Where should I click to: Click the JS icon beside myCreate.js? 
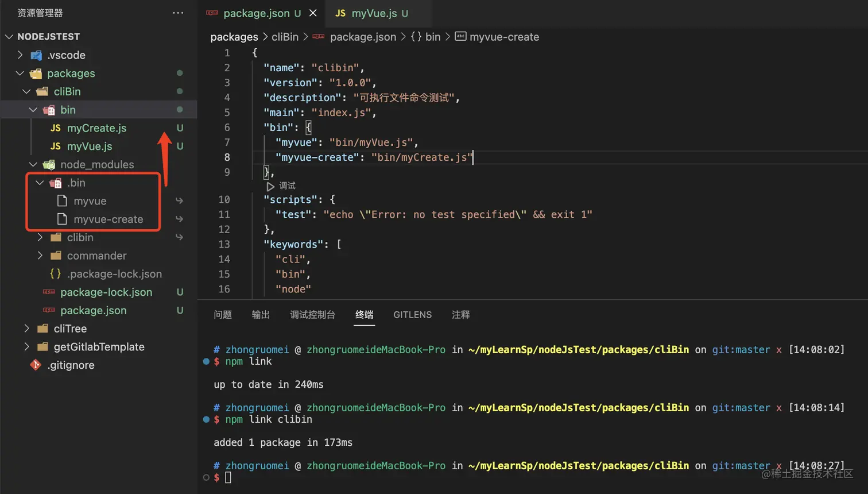[x=56, y=128]
